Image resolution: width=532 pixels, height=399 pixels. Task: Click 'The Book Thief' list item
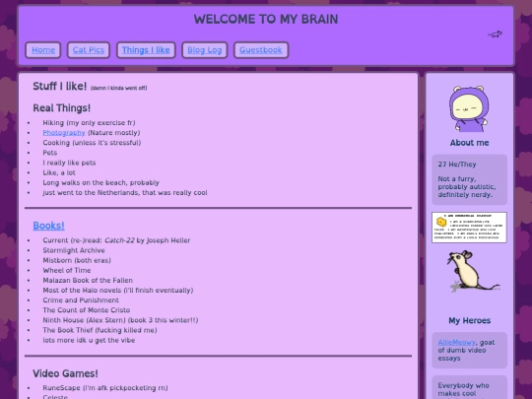(100, 330)
